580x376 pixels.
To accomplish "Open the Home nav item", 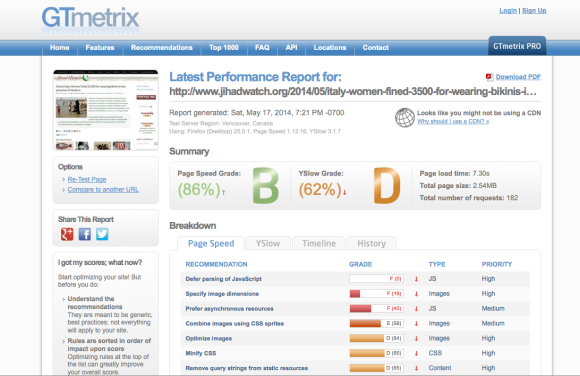I will coord(60,48).
